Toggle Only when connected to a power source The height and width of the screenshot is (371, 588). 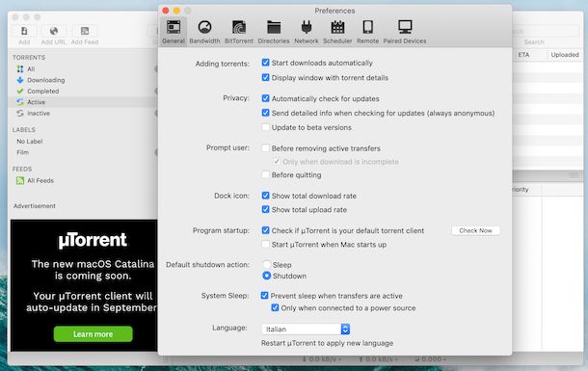coord(275,307)
